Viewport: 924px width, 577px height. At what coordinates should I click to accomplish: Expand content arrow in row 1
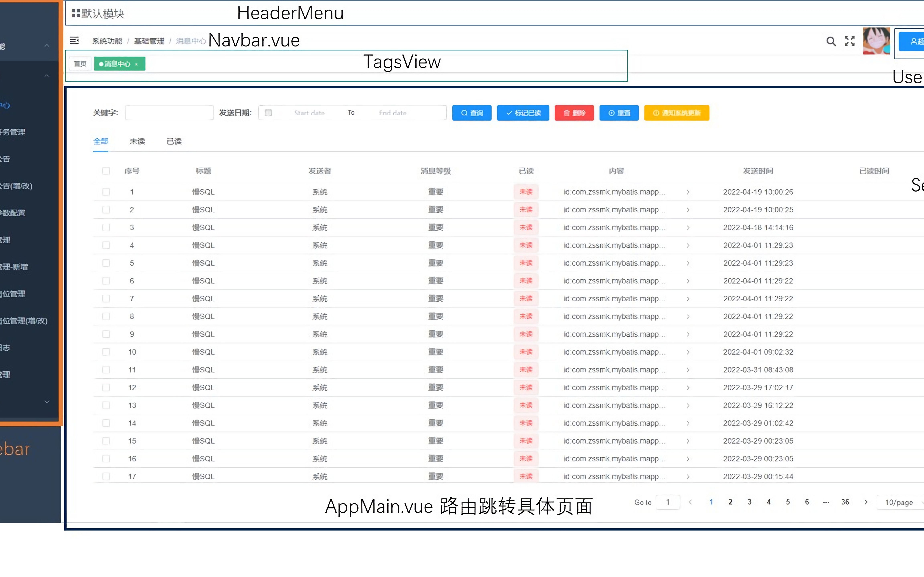click(x=688, y=192)
